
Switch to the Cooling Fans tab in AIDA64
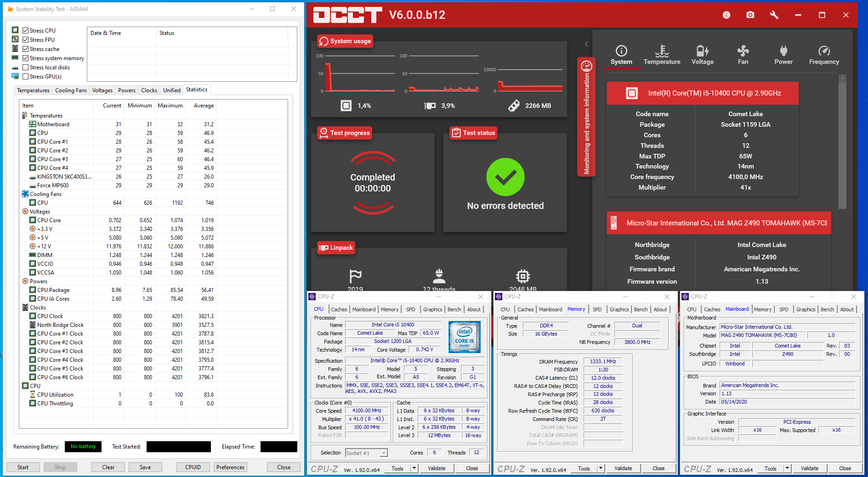[x=71, y=90]
